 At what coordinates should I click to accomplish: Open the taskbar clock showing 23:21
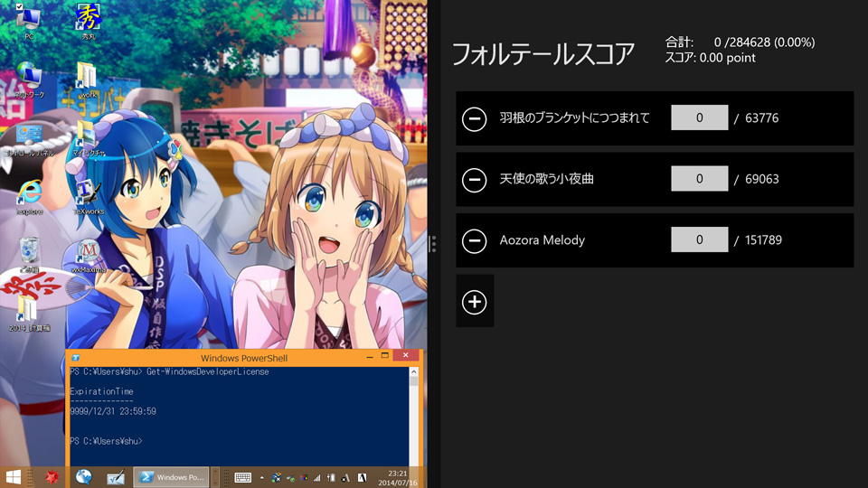click(398, 477)
